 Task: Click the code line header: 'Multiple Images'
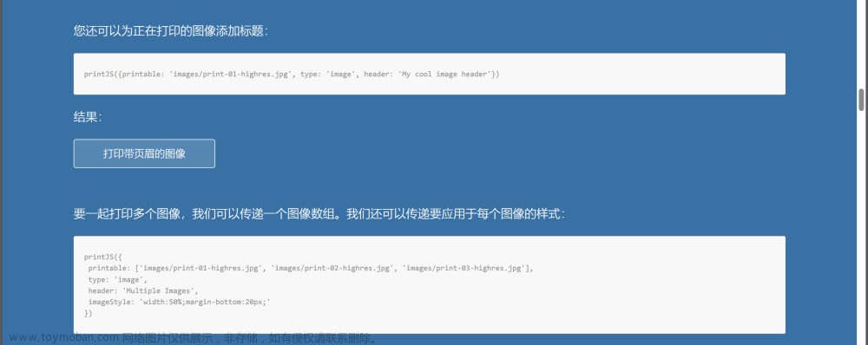point(143,290)
